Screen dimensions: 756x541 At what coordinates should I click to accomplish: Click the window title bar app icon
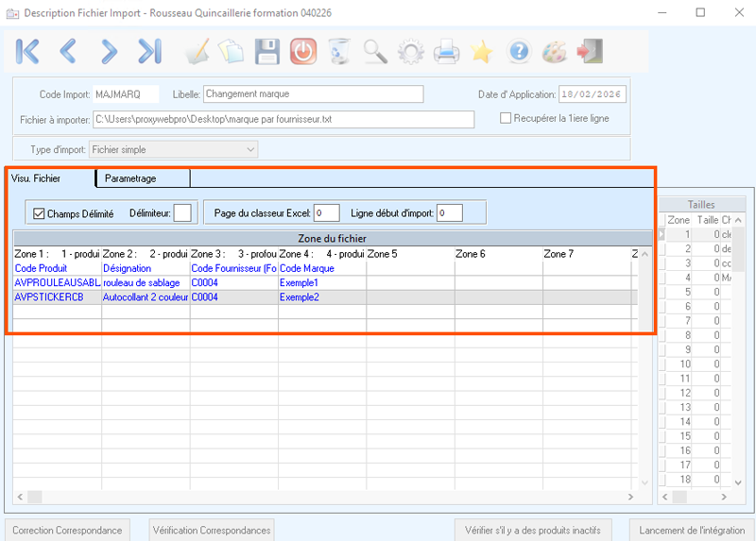click(x=12, y=13)
